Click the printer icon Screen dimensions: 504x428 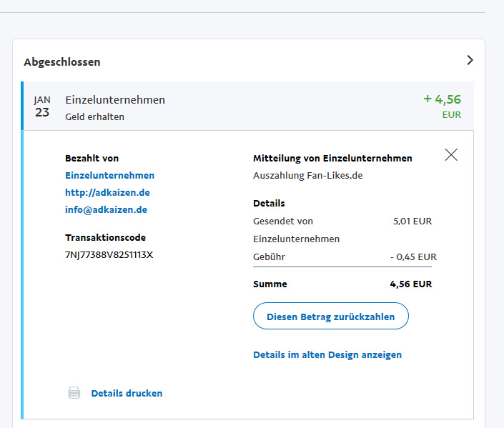(x=74, y=393)
